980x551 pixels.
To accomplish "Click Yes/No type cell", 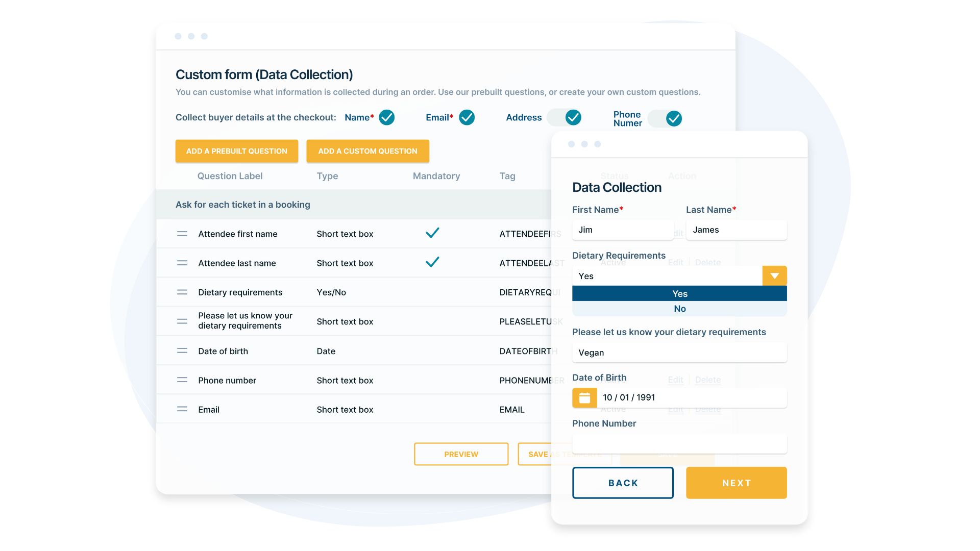I will click(x=331, y=292).
